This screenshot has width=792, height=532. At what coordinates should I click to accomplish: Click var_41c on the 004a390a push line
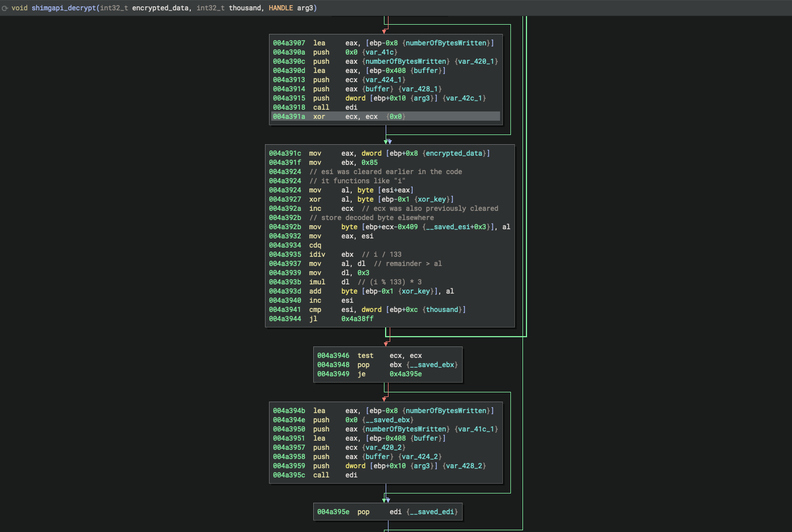point(379,52)
